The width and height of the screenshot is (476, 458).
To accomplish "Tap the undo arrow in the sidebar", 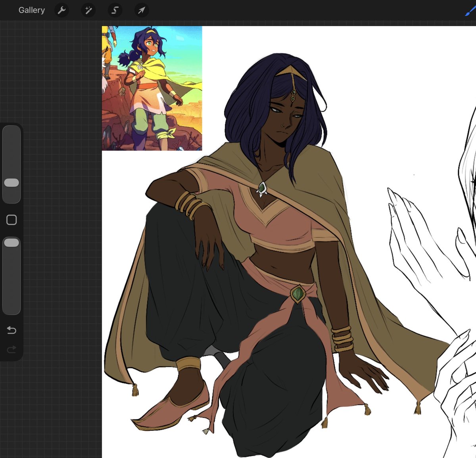I will point(12,330).
